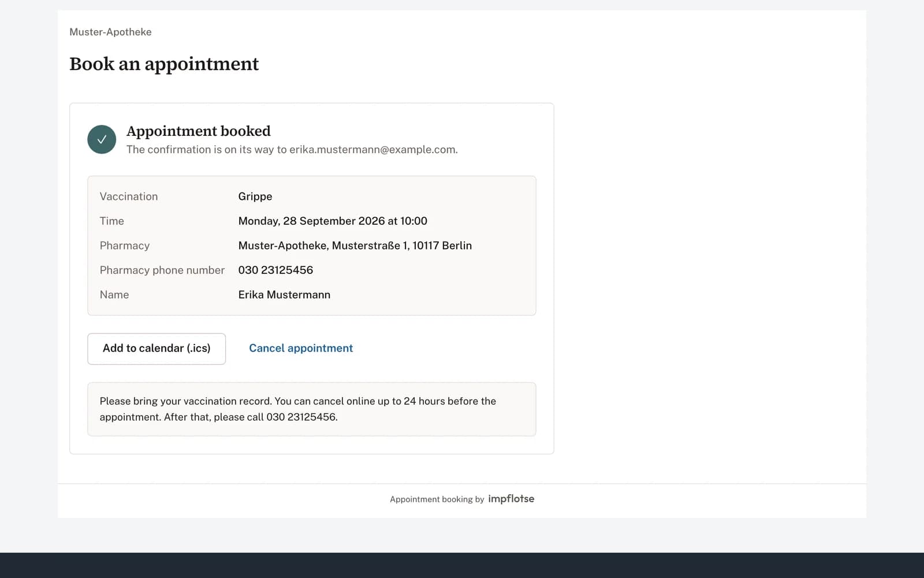The image size is (924, 578).
Task: Click the 'Time' row label
Action: [111, 221]
